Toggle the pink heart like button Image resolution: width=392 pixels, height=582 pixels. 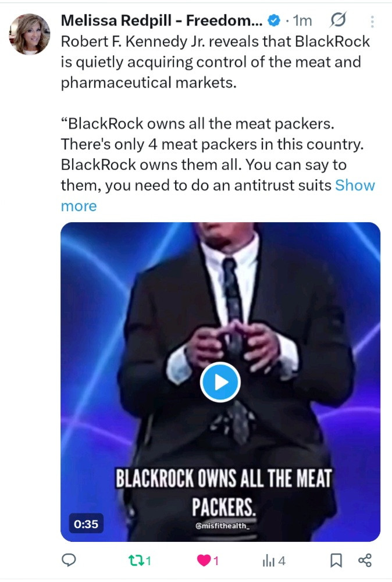pos(204,560)
